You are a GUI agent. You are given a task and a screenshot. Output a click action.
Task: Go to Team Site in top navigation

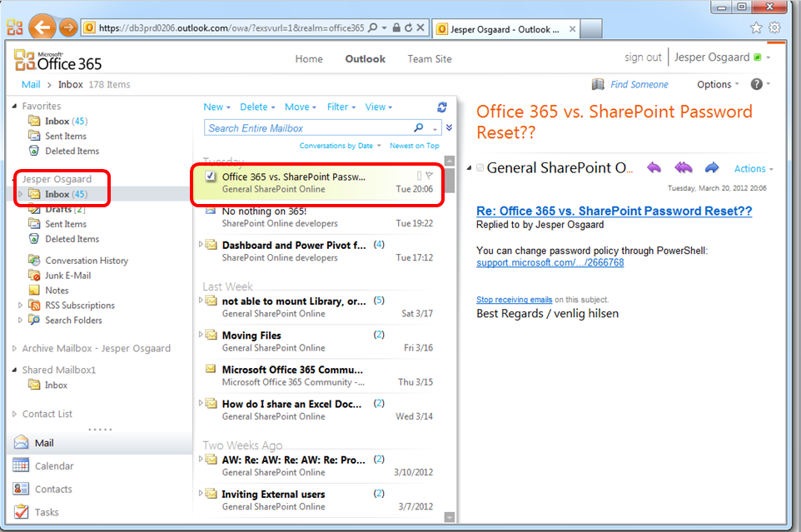click(x=430, y=59)
